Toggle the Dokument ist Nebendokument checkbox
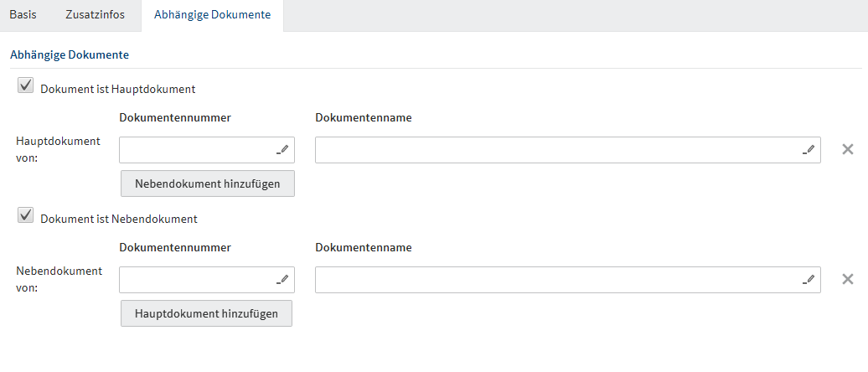 (x=25, y=216)
